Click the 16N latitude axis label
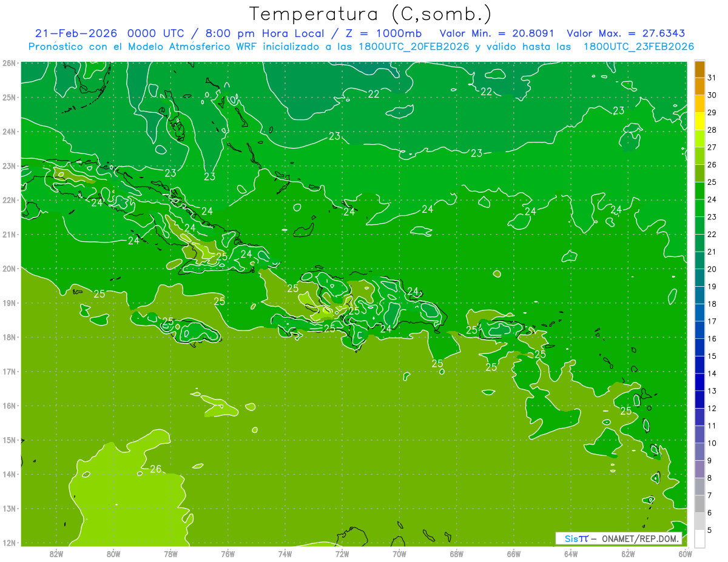This screenshot has height=562, width=728. coord(8,406)
